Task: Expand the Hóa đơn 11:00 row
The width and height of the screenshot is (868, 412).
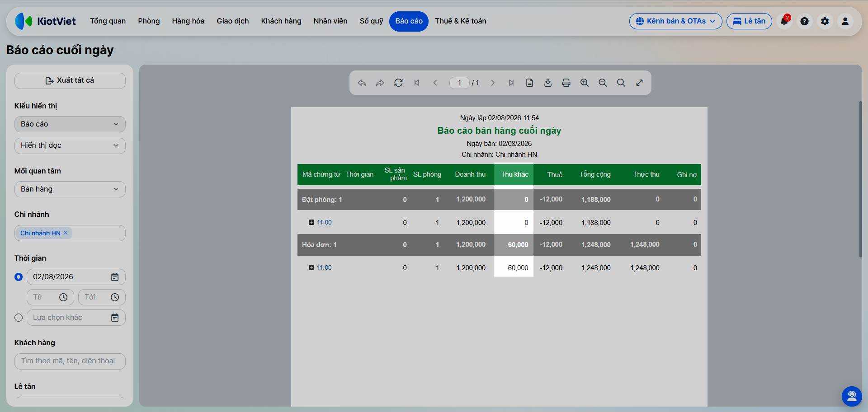Action: [311, 267]
